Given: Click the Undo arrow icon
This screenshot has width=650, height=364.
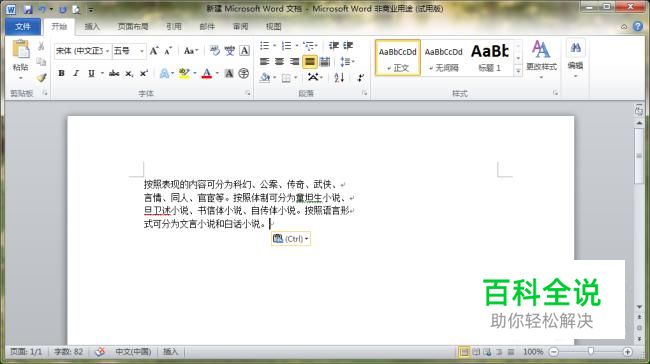Looking at the screenshot, I should [42, 9].
